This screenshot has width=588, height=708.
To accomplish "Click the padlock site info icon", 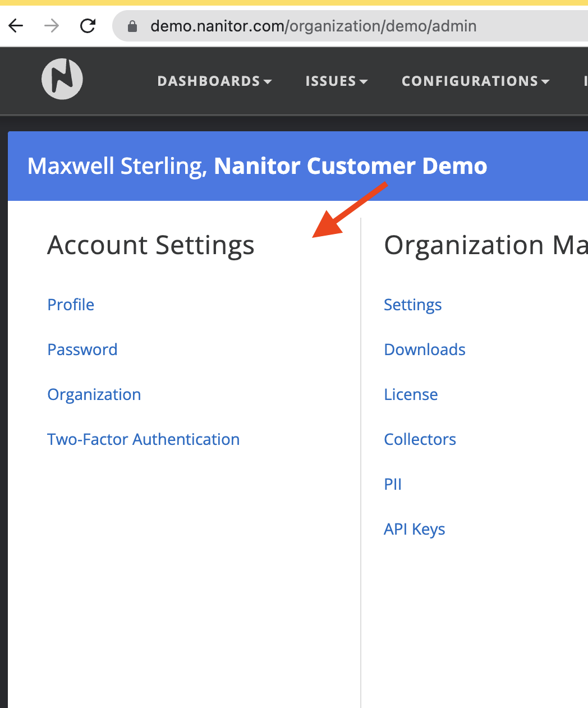I will (x=132, y=26).
